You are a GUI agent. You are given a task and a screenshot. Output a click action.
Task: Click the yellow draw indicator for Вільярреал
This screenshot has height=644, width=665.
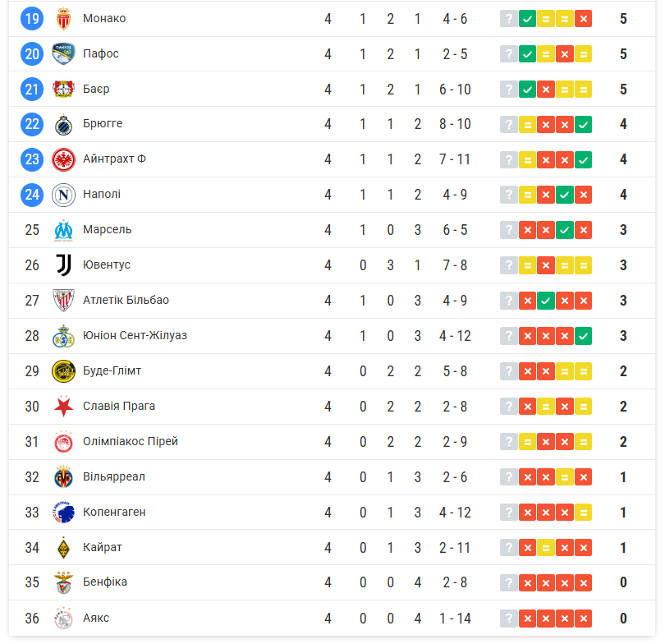[x=565, y=476]
